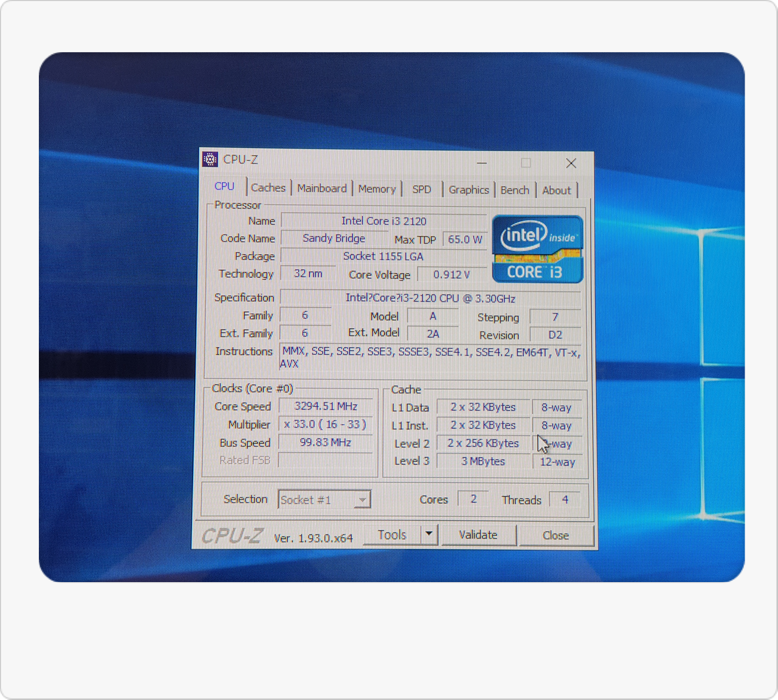Click the Core Speed value 3294.51 MHz

[326, 406]
